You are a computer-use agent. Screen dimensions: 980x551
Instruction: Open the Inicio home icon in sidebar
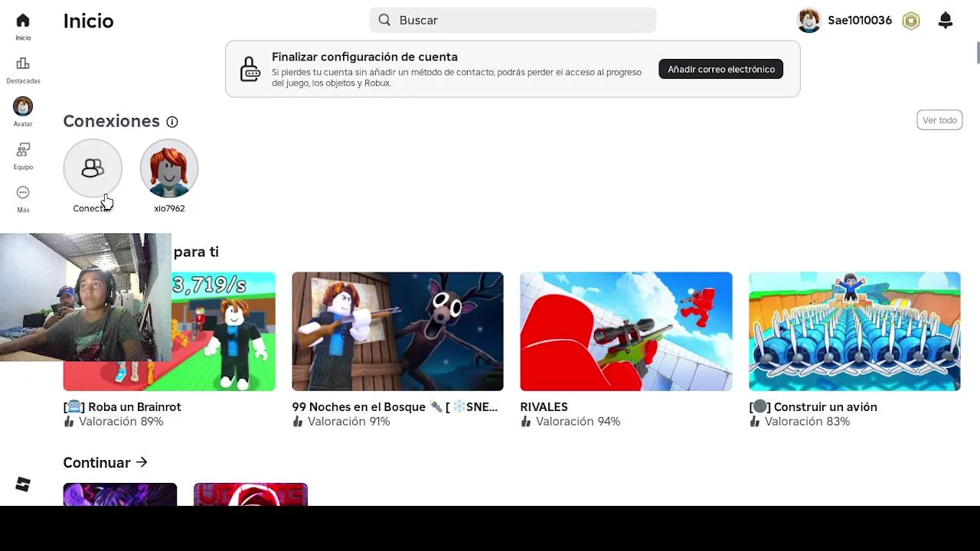[23, 21]
